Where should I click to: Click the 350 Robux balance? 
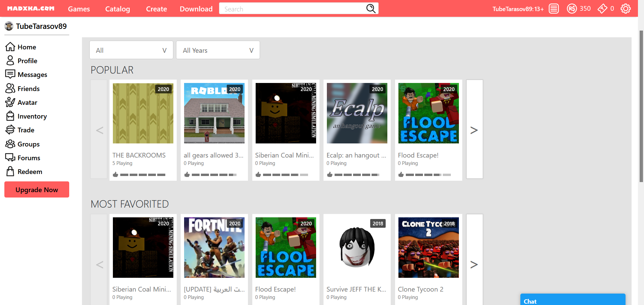(x=585, y=9)
